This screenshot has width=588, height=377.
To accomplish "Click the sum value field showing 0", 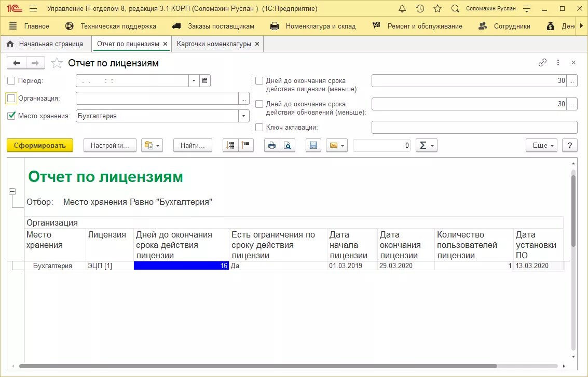I will pyautogui.click(x=382, y=145).
